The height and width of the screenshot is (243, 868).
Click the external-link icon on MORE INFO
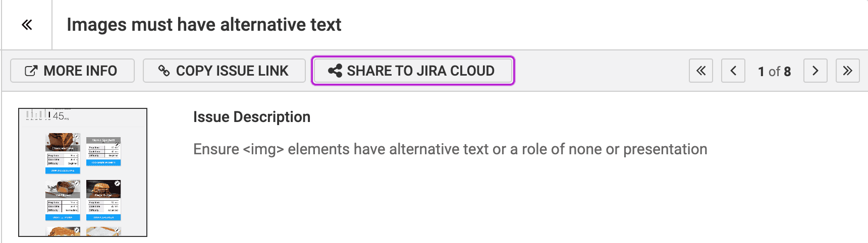click(x=31, y=71)
